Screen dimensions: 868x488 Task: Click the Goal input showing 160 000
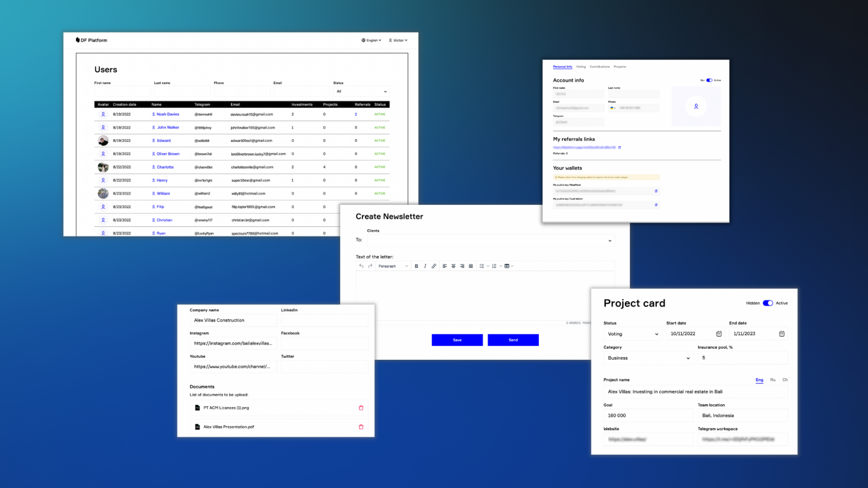648,415
